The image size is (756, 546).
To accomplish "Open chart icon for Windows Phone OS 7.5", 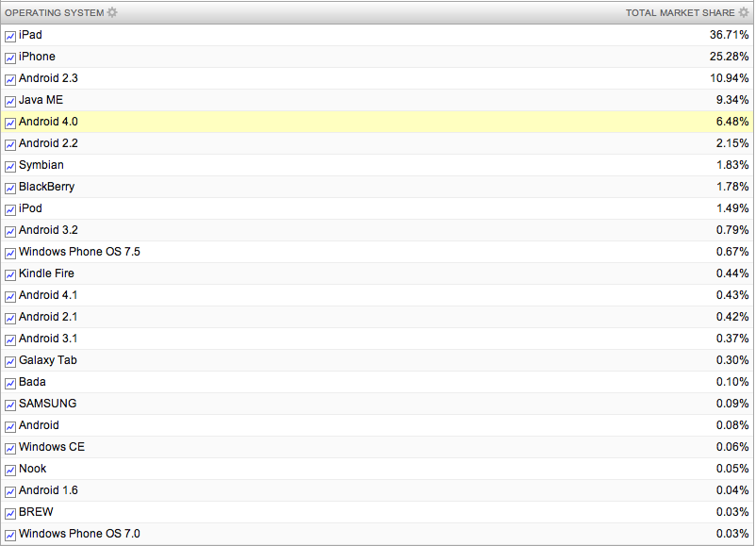I will tap(10, 254).
